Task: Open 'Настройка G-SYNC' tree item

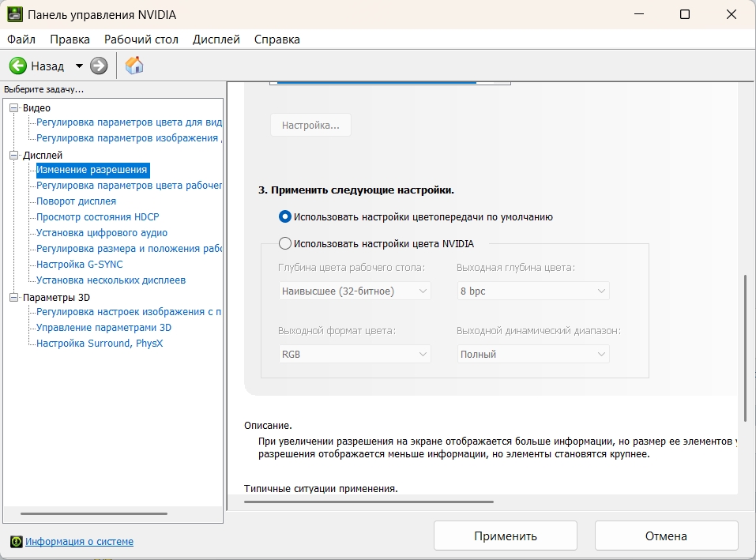Action: (x=80, y=265)
